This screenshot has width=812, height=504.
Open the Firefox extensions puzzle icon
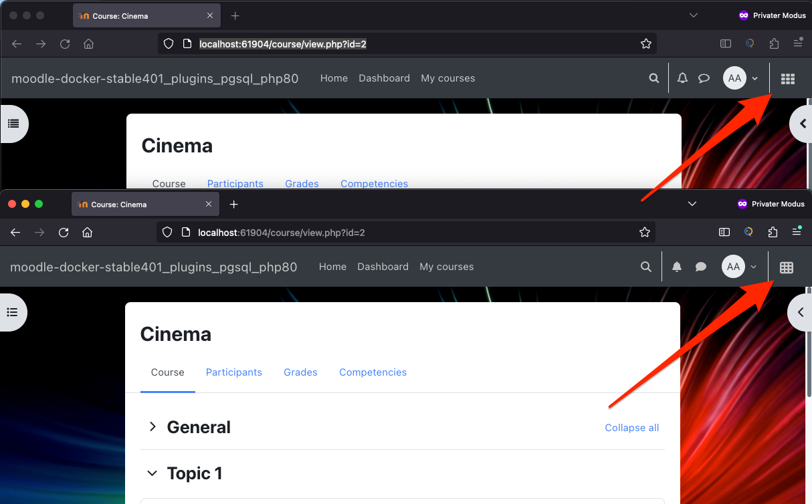click(773, 232)
